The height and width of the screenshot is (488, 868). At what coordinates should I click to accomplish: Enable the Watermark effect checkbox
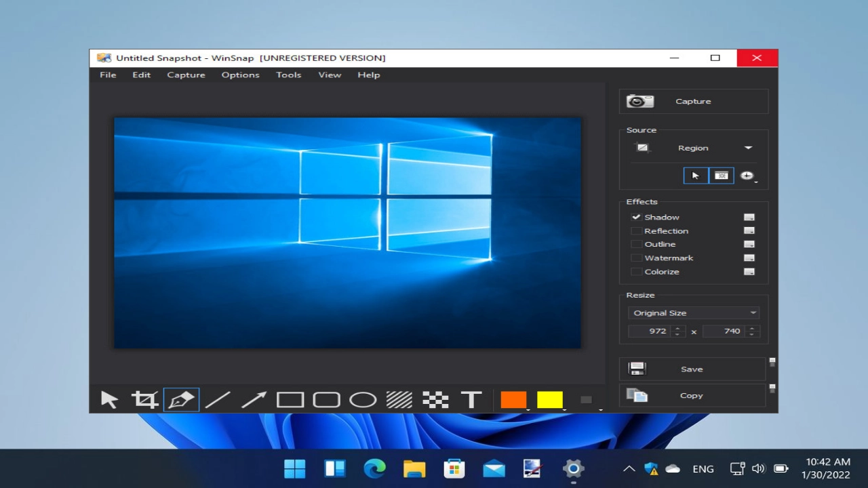pos(636,258)
